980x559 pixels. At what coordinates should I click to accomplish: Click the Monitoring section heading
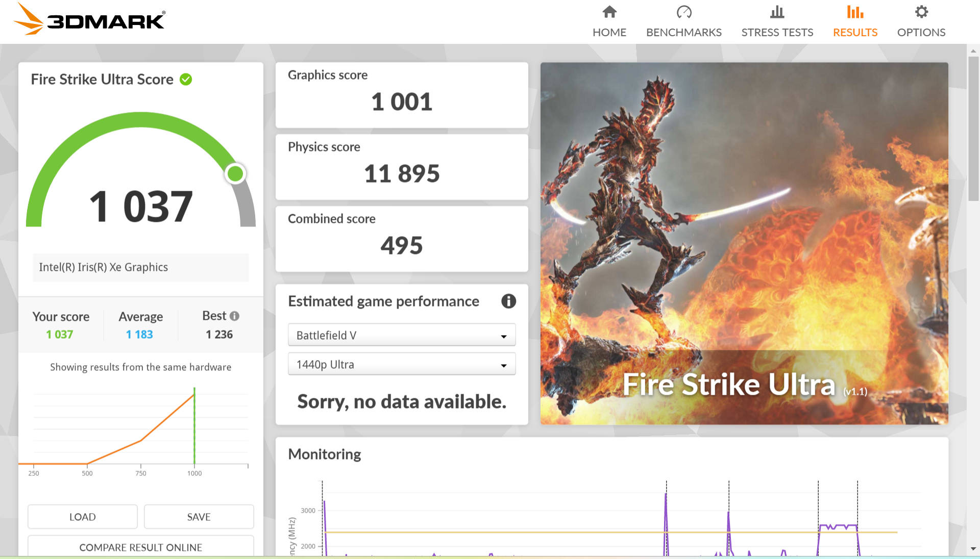click(325, 454)
